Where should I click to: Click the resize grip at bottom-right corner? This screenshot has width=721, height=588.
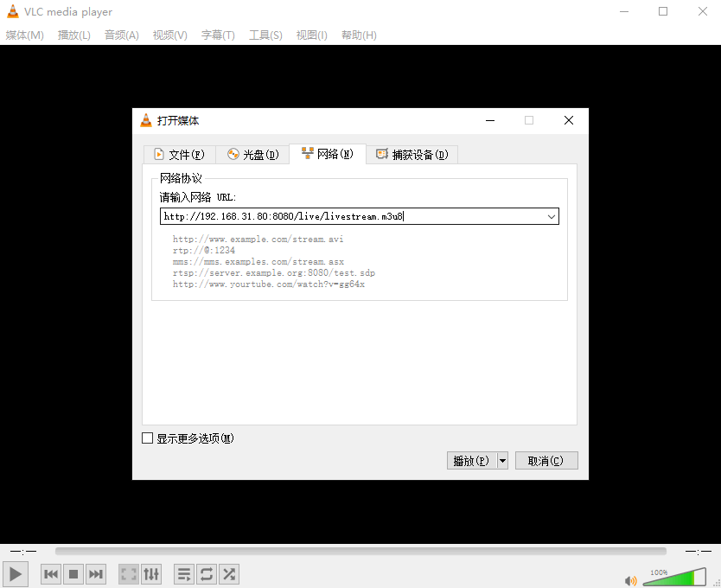(x=717, y=584)
